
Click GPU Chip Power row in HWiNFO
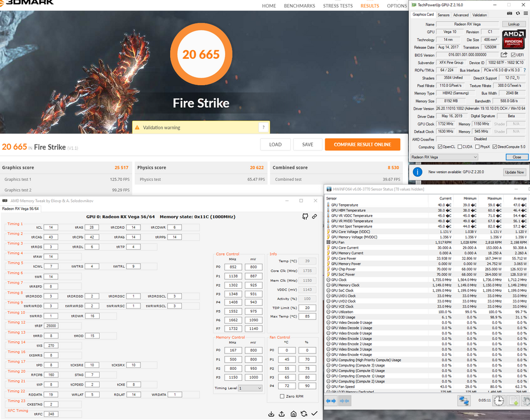coord(427,269)
